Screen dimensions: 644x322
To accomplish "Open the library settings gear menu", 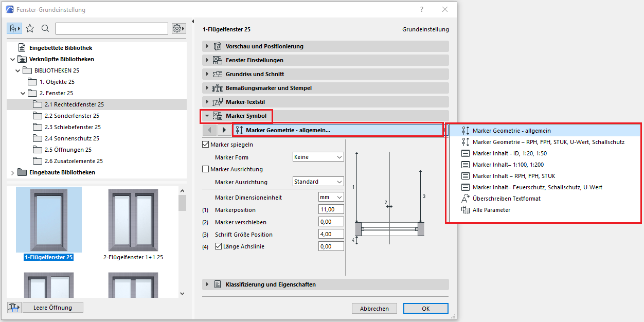I will click(178, 28).
